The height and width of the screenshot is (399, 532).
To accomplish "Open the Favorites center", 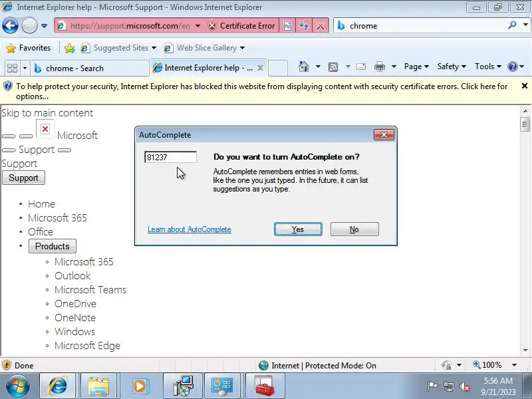I will (x=29, y=48).
